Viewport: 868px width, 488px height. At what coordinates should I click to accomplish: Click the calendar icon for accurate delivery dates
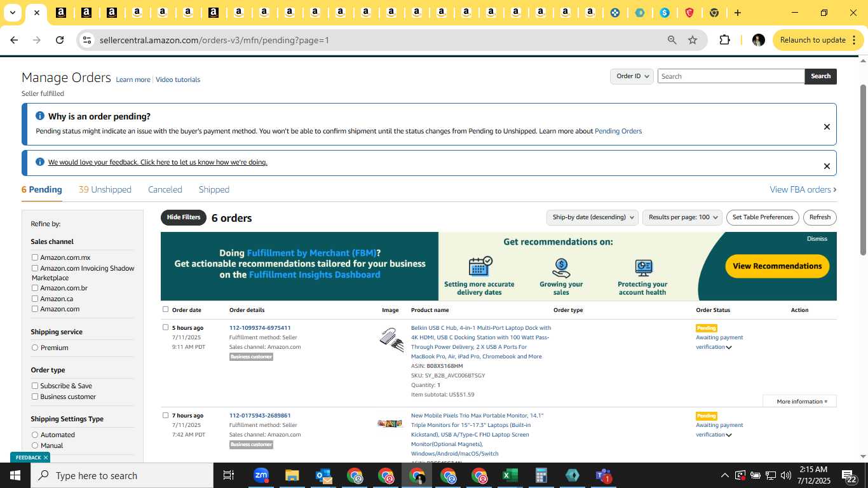click(x=480, y=266)
